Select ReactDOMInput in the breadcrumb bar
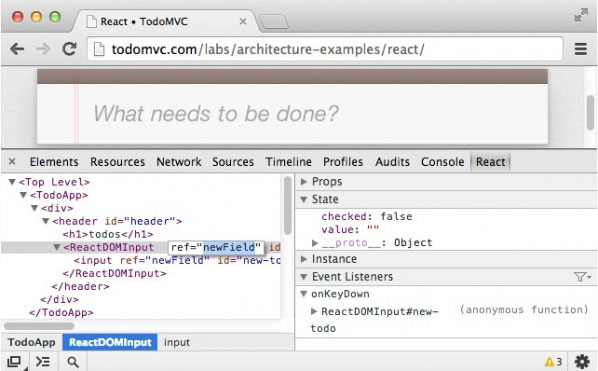Screen dimensions: 598x371 tap(110, 342)
